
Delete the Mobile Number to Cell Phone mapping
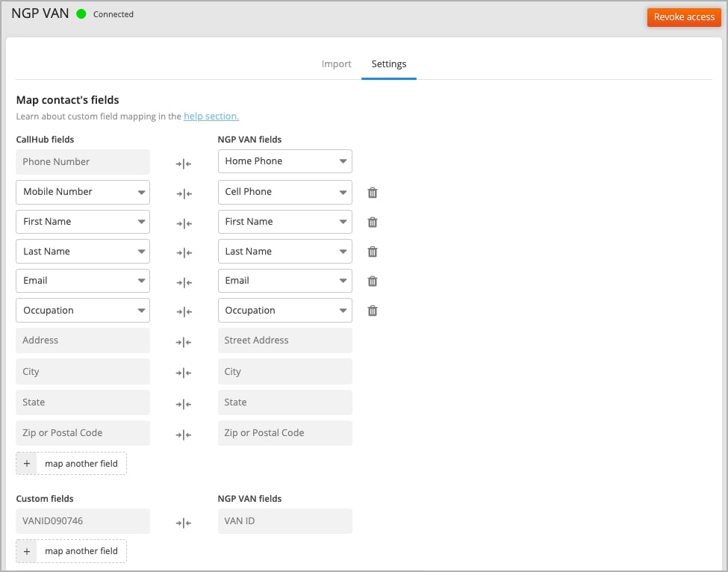(373, 192)
